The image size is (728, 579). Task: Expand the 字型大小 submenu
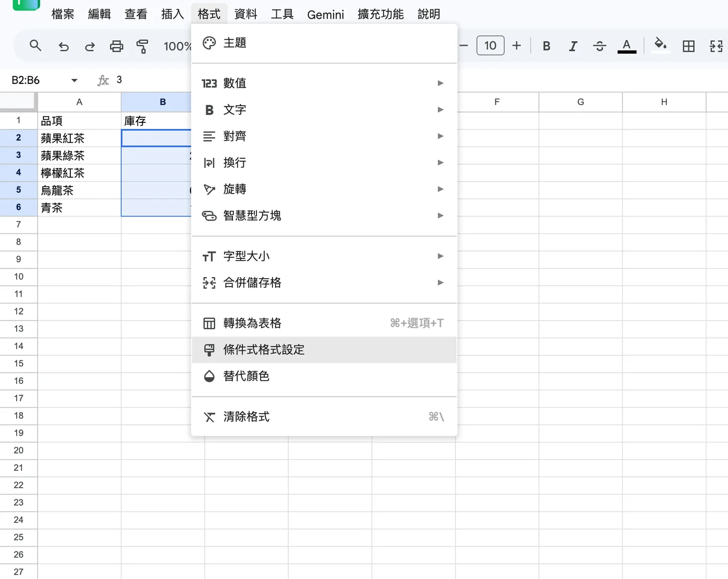click(x=324, y=256)
